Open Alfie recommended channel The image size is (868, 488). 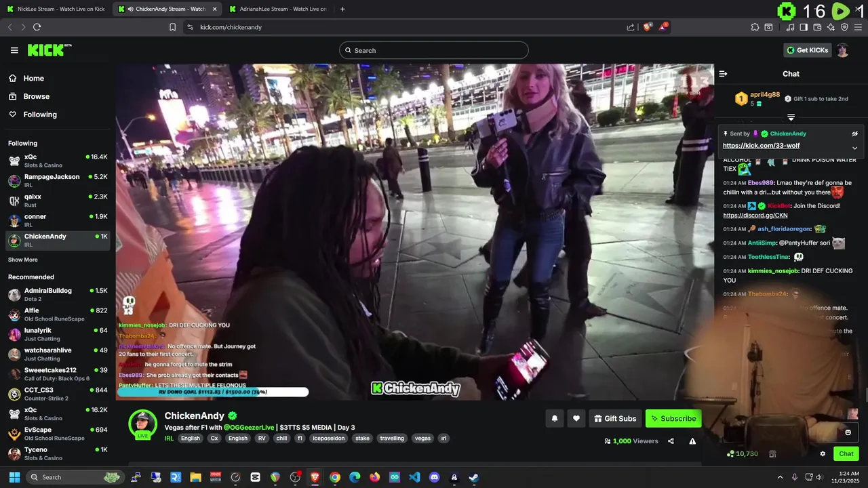[58, 314]
